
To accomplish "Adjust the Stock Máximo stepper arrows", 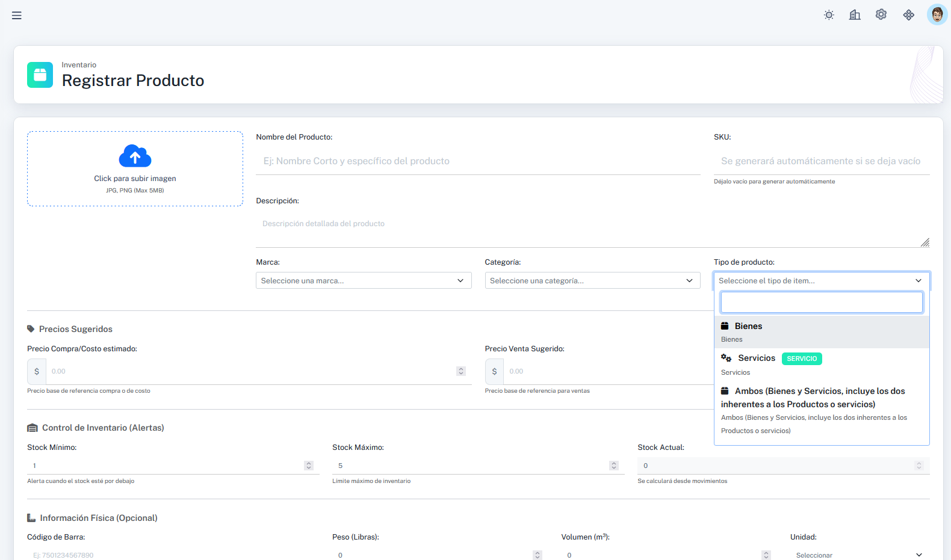I will [x=614, y=466].
